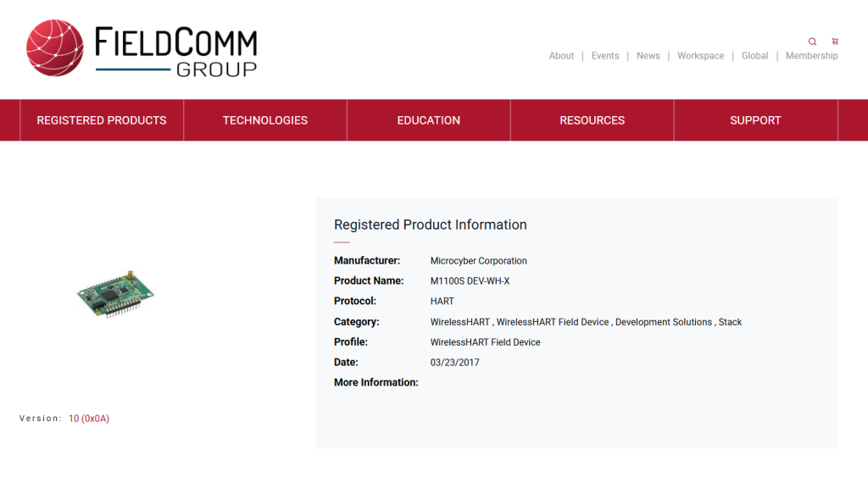Open the Technologies menu
Viewport: 868px width, 483px height.
click(x=265, y=120)
